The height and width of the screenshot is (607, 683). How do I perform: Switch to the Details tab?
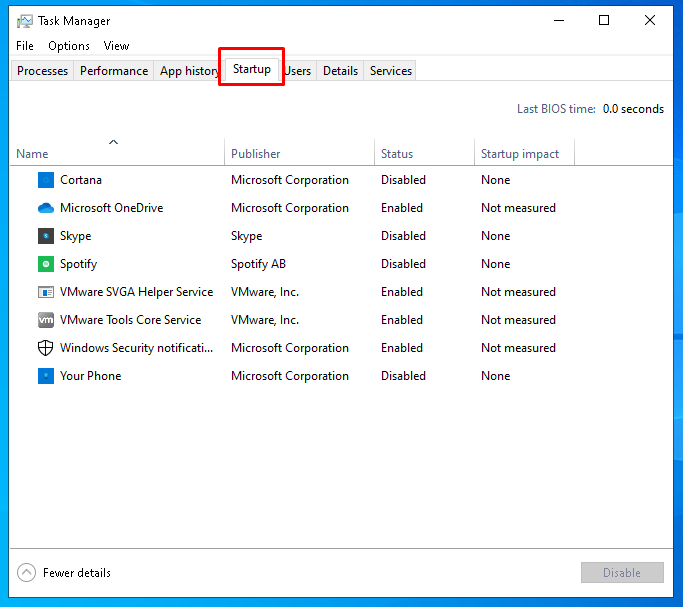coord(340,71)
